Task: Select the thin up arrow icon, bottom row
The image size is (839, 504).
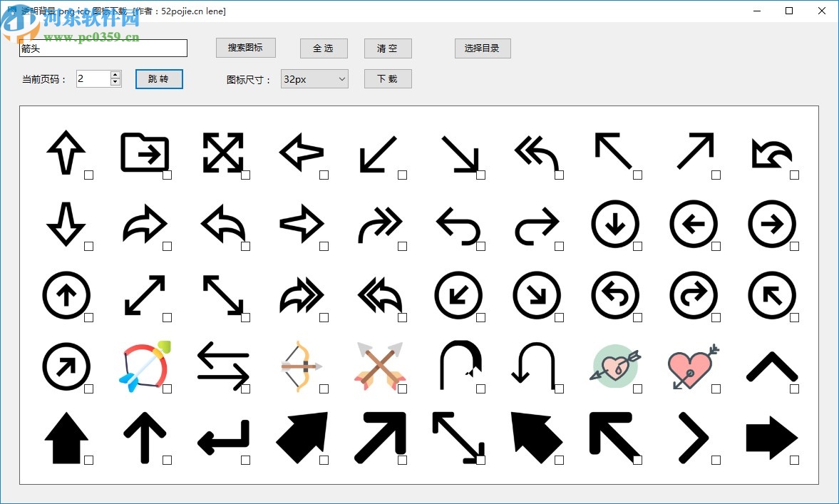Action: point(145,438)
